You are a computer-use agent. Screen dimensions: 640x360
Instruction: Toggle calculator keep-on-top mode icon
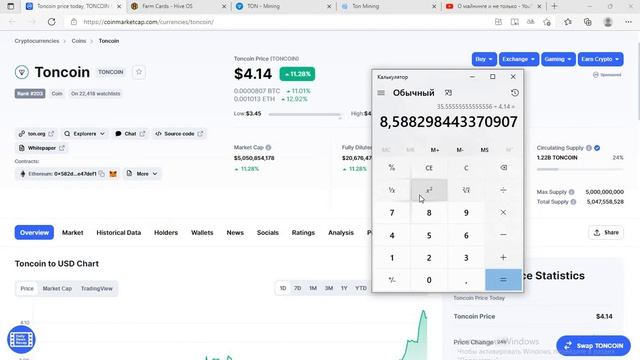(448, 93)
